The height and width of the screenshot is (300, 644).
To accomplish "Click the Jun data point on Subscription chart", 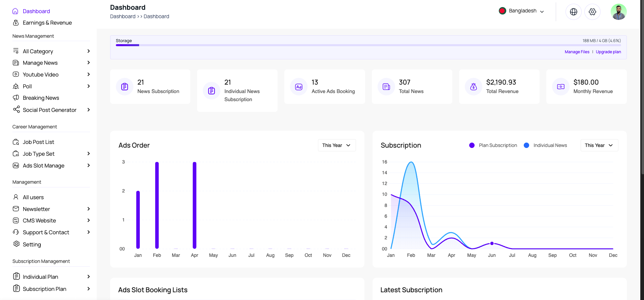I will pos(492,243).
